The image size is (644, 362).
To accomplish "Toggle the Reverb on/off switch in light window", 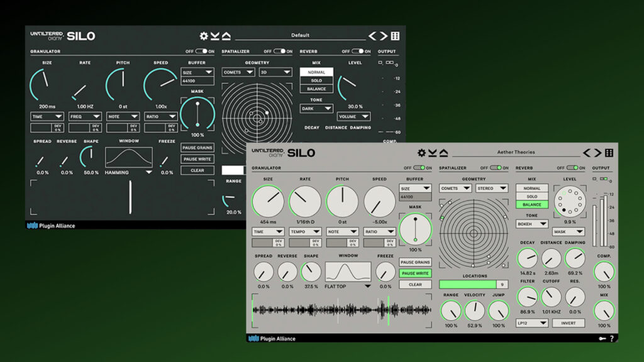I will [572, 168].
